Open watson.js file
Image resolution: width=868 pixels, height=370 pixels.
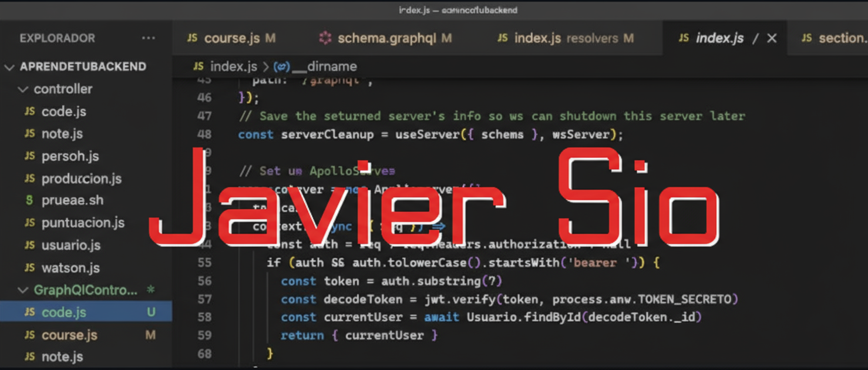tap(70, 268)
